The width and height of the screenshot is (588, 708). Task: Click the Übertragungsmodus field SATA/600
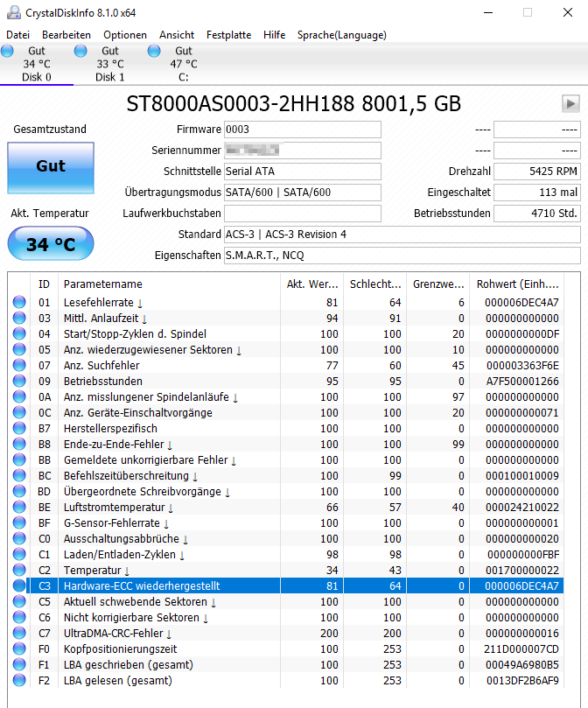[303, 193]
